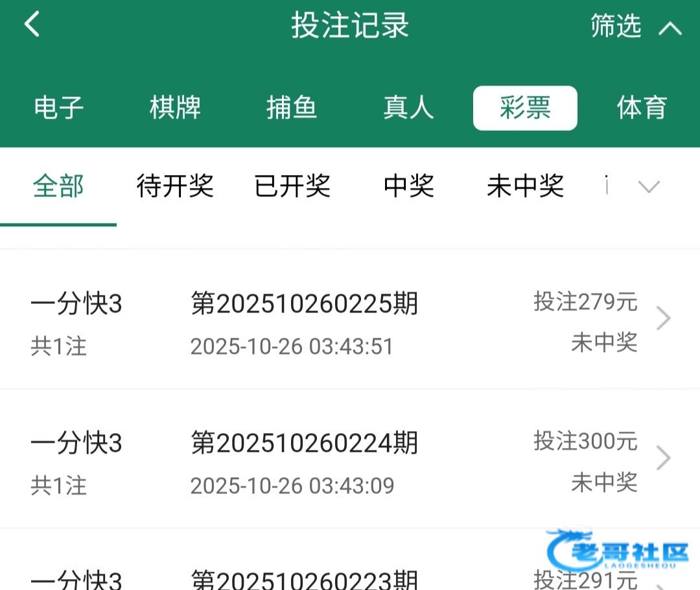
Task: Select the highlighted 彩票 tab
Action: (x=525, y=108)
